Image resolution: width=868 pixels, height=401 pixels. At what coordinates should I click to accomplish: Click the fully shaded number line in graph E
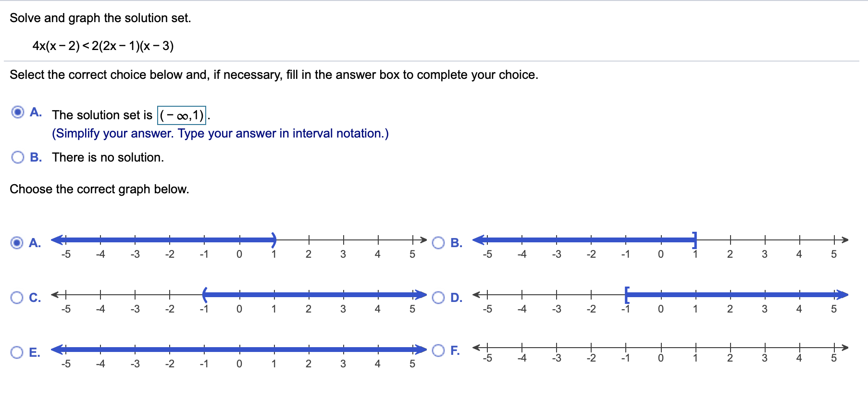click(239, 349)
